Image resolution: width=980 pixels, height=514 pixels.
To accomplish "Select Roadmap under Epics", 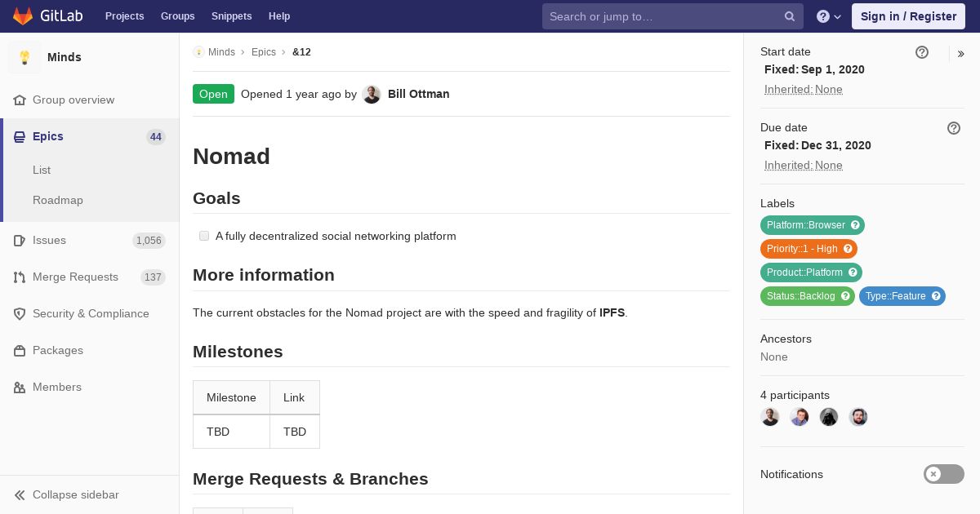I will click(x=58, y=200).
